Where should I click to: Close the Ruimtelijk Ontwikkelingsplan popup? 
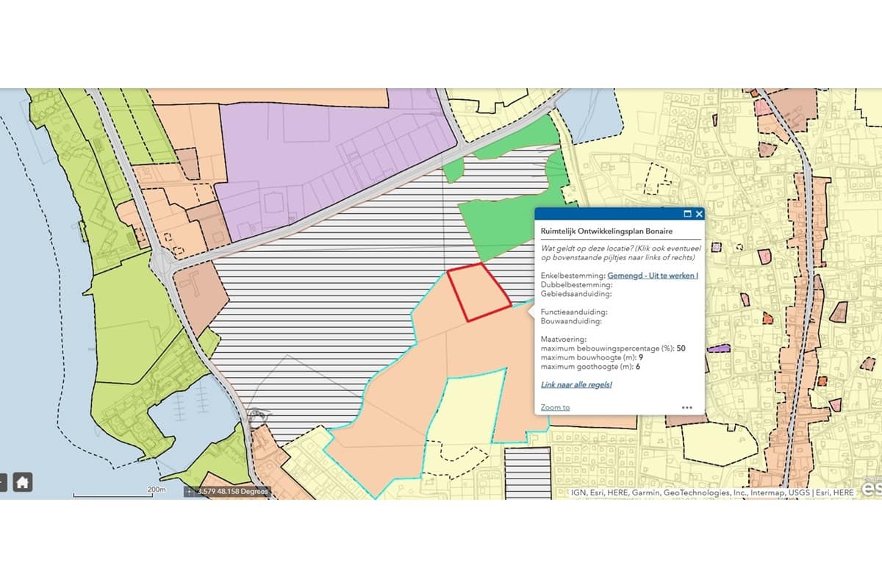click(x=699, y=214)
